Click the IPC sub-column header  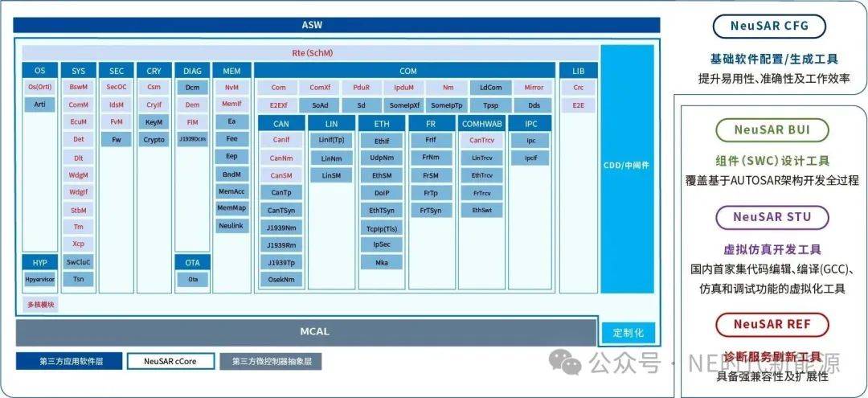(x=531, y=124)
